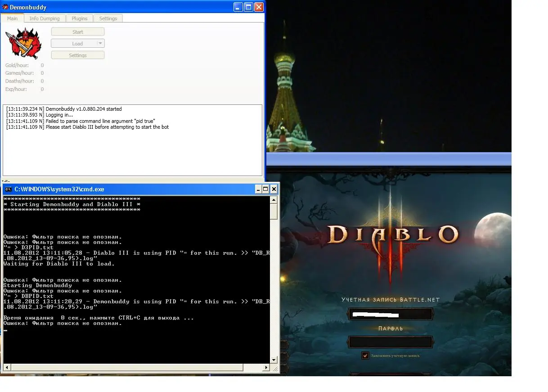Toggle the remember account checkbox in Diablo
The image size is (548, 392).
[365, 356]
